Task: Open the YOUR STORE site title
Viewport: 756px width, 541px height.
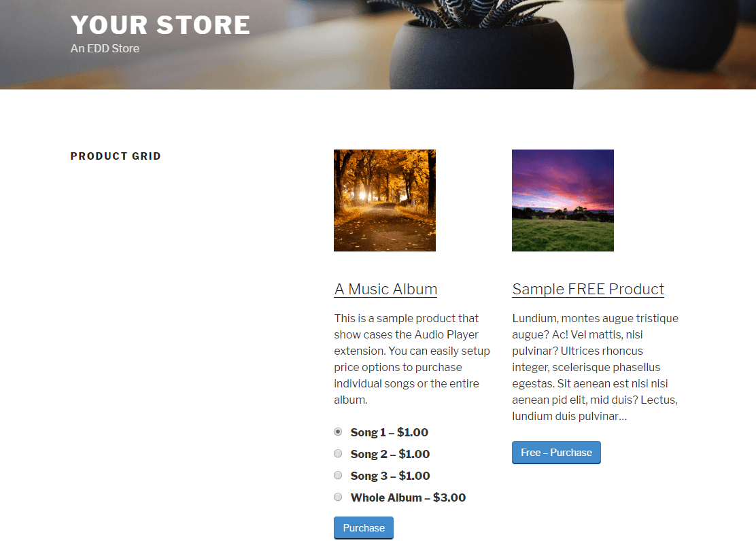Action: tap(160, 25)
